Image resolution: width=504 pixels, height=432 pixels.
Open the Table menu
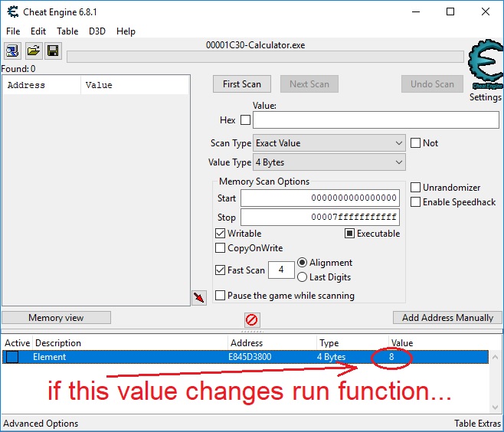pos(67,31)
